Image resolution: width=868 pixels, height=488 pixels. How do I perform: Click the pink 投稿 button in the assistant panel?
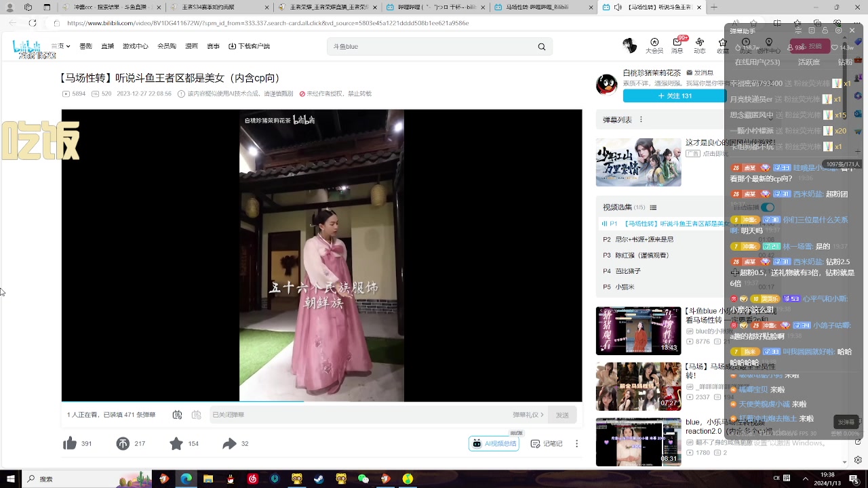814,46
